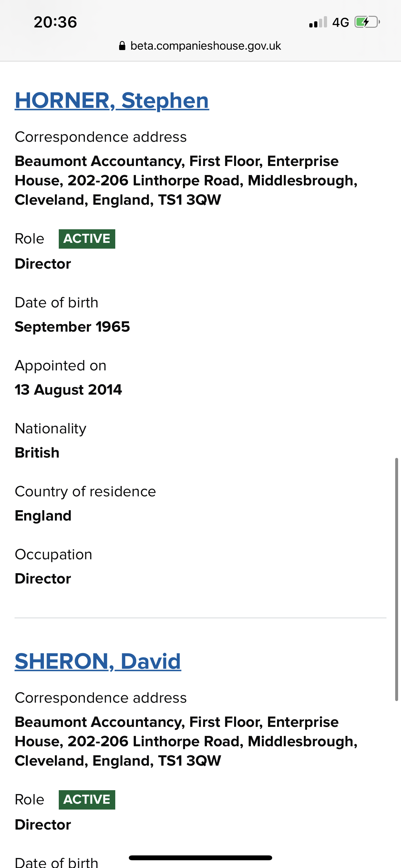Tap the 20:36 clock in status bar
This screenshot has width=401, height=868.
[x=55, y=22]
